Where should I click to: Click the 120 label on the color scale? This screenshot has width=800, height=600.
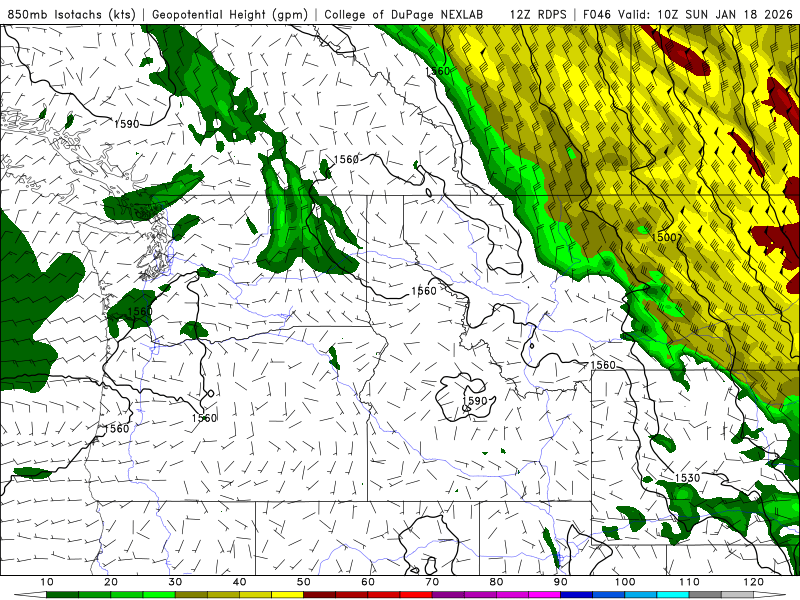[753, 582]
